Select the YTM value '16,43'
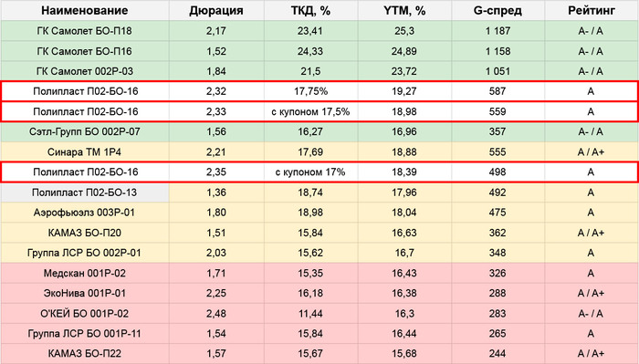Image resolution: width=639 pixels, height=364 pixels. point(404,273)
